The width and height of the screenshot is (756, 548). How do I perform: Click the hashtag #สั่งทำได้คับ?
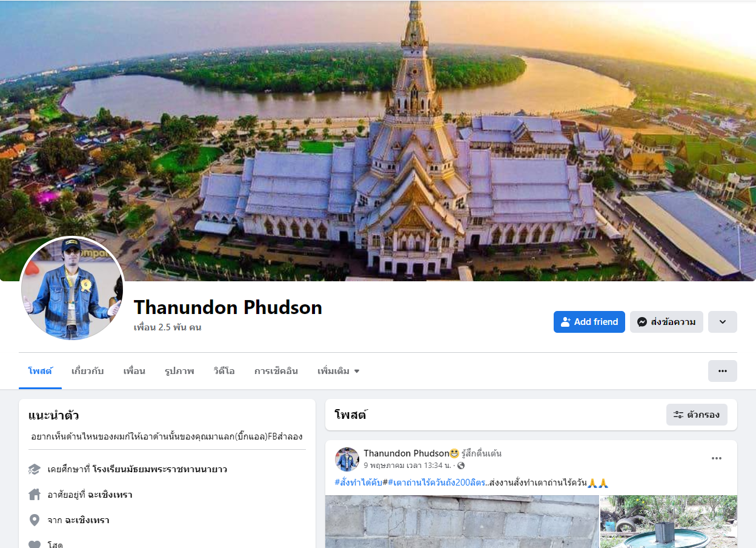click(x=358, y=483)
